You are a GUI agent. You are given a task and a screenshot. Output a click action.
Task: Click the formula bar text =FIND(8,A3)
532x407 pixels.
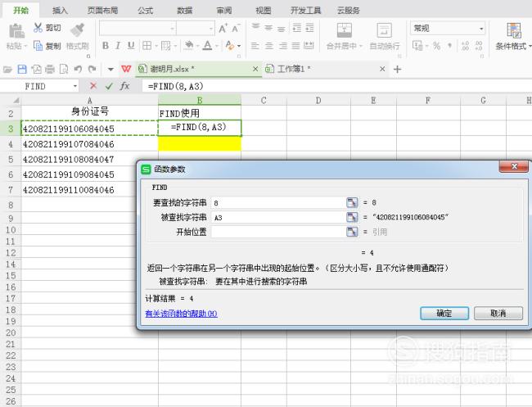tap(175, 86)
